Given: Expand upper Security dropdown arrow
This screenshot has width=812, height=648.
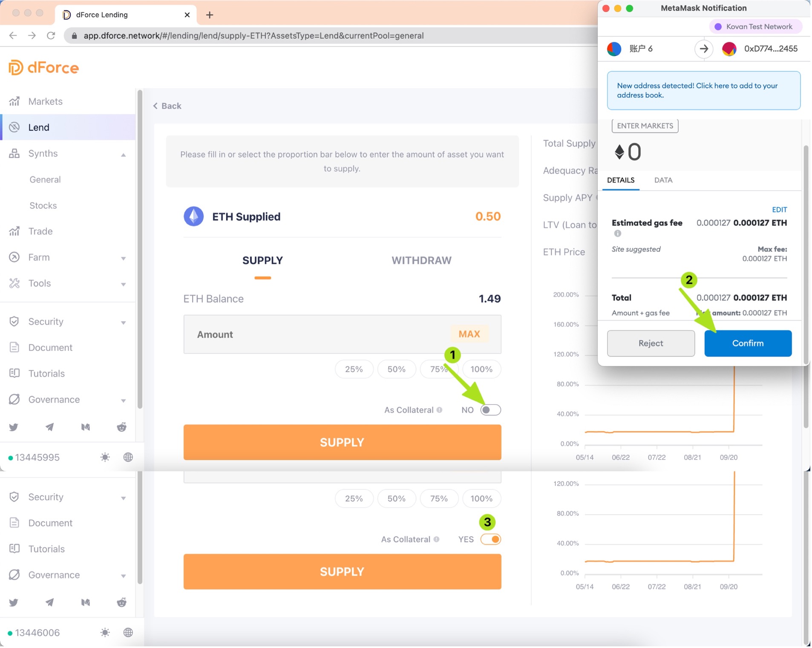Looking at the screenshot, I should point(123,323).
